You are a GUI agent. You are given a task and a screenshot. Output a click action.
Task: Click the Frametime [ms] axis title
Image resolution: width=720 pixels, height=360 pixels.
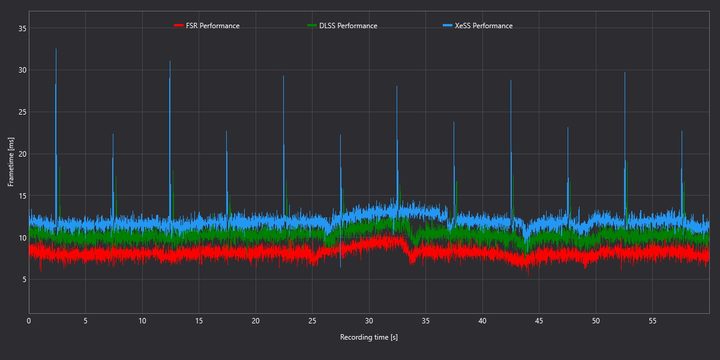(x=11, y=163)
